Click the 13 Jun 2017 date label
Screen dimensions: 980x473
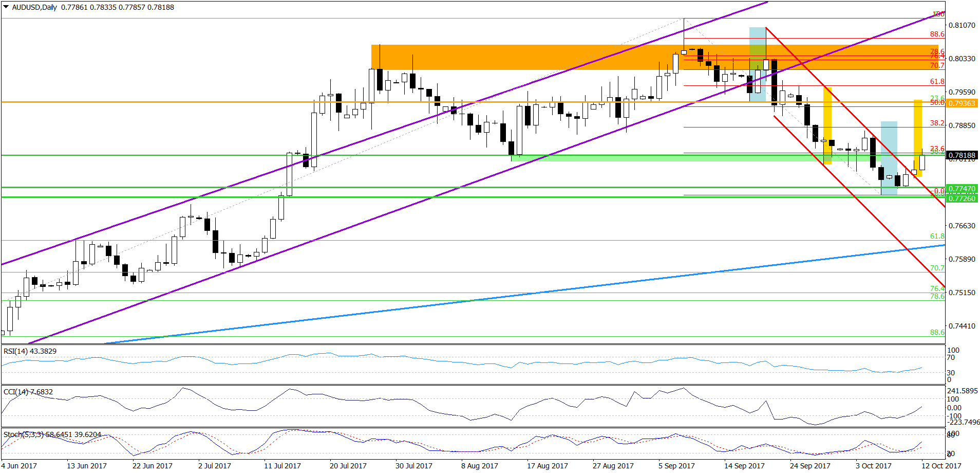pyautogui.click(x=87, y=466)
